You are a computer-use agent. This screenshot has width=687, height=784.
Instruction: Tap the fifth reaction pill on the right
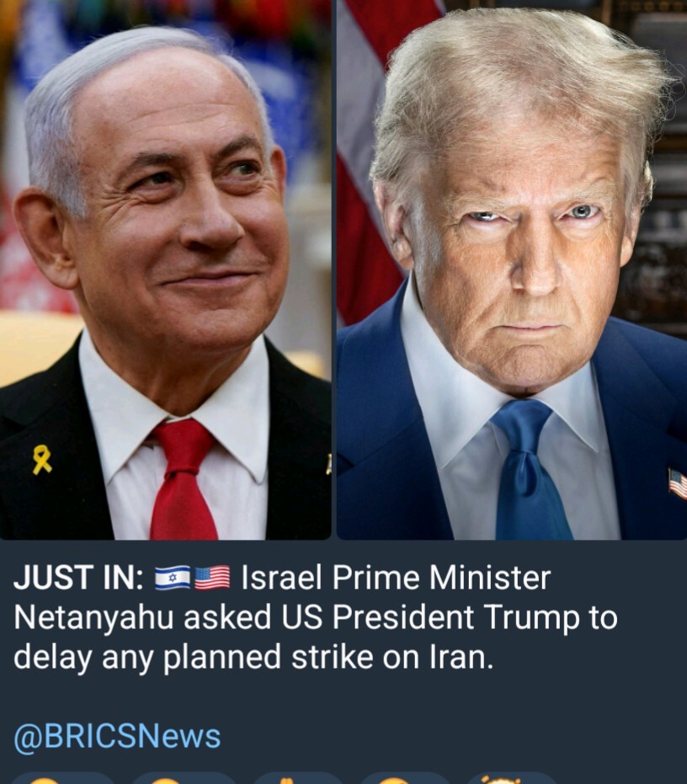tap(513, 779)
